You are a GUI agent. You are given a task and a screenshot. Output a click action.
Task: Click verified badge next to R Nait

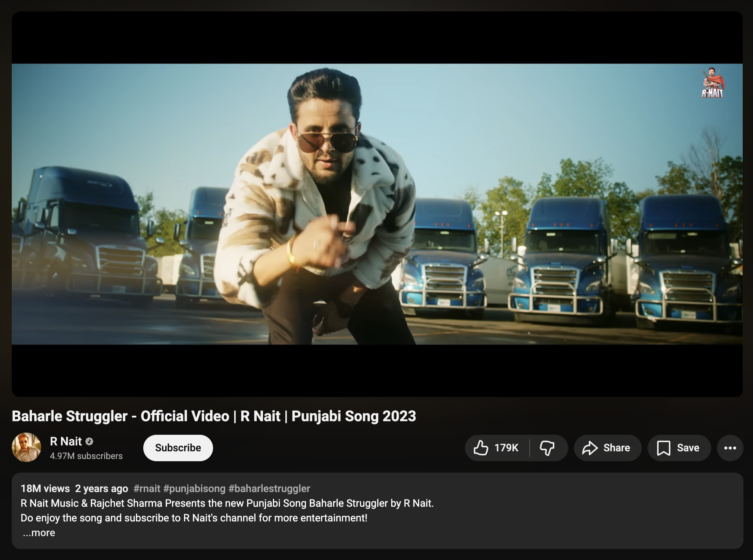pos(89,441)
